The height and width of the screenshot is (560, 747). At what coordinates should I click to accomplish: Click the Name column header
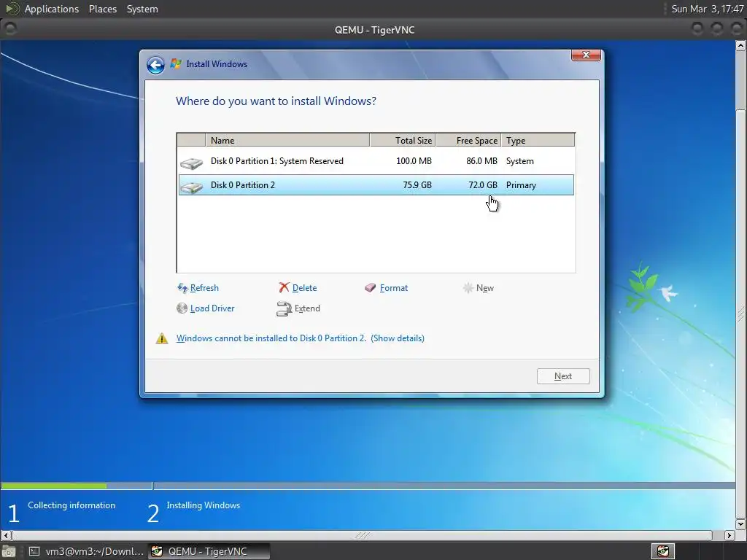click(x=287, y=141)
